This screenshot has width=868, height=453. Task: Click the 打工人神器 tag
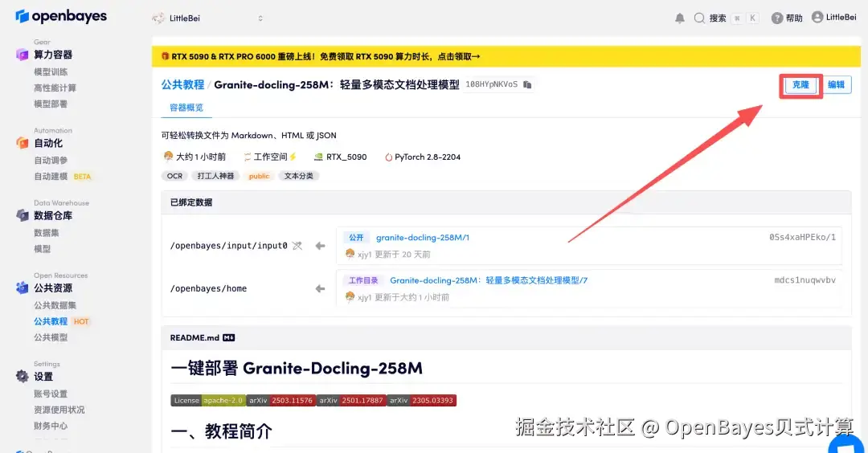(x=215, y=176)
